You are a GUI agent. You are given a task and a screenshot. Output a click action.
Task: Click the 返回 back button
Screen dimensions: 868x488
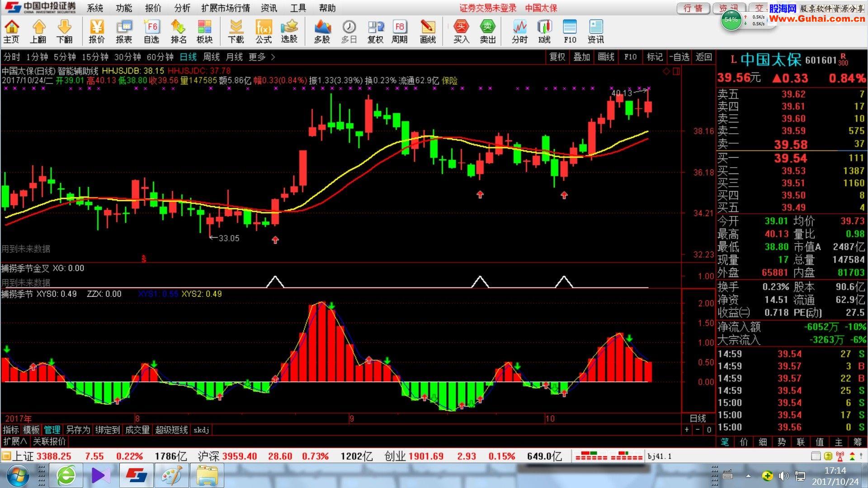(704, 57)
